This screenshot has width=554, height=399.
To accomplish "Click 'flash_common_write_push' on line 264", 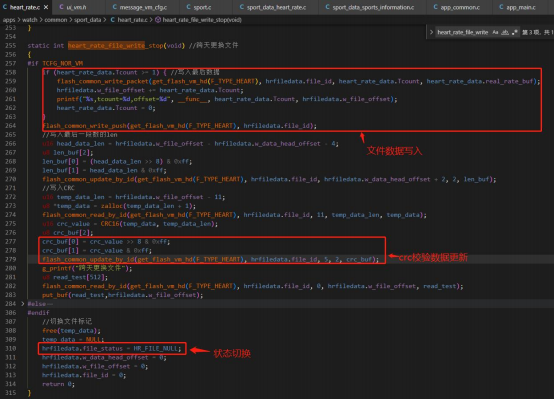I will 84,126.
